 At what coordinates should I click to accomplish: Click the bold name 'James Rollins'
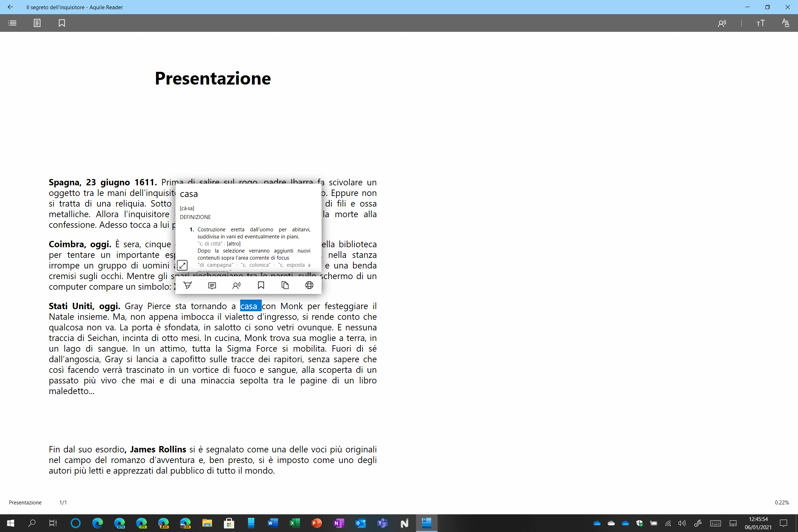pyautogui.click(x=158, y=449)
